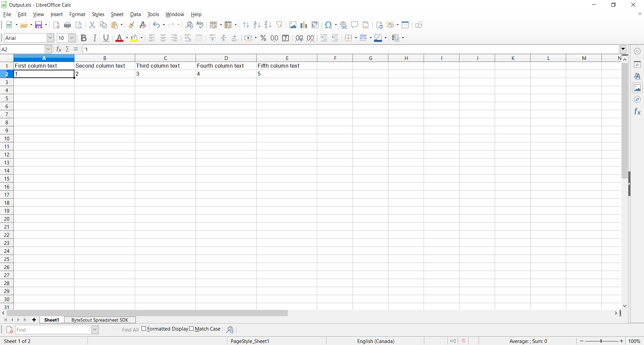Open the Name Box dropdown

coord(48,49)
